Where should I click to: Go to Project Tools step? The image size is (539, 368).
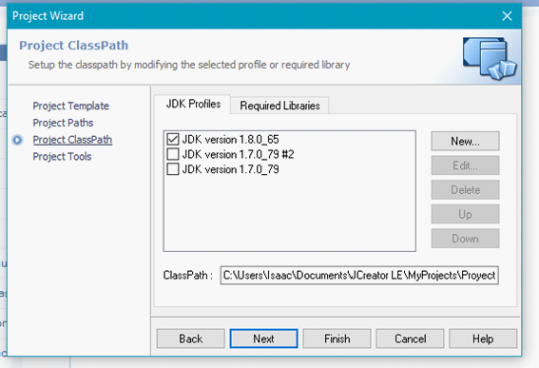[62, 157]
